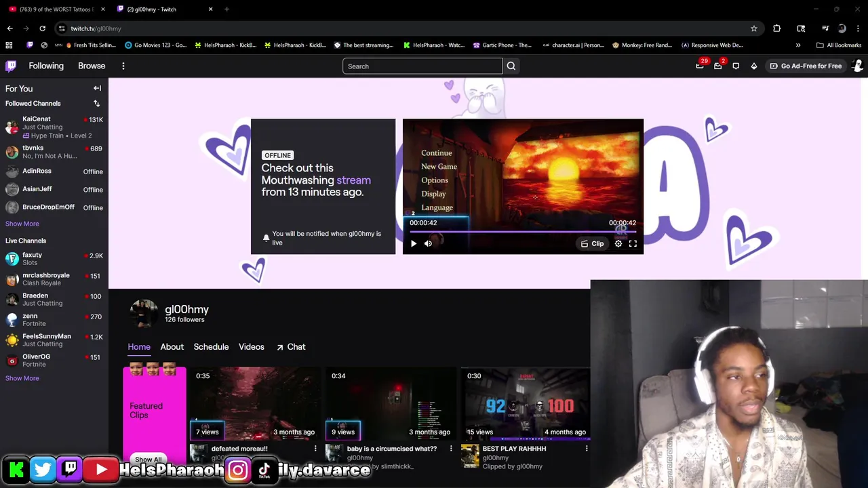Open the browser extensions puzzle icon
This screenshot has height=488, width=868.
tap(777, 28)
